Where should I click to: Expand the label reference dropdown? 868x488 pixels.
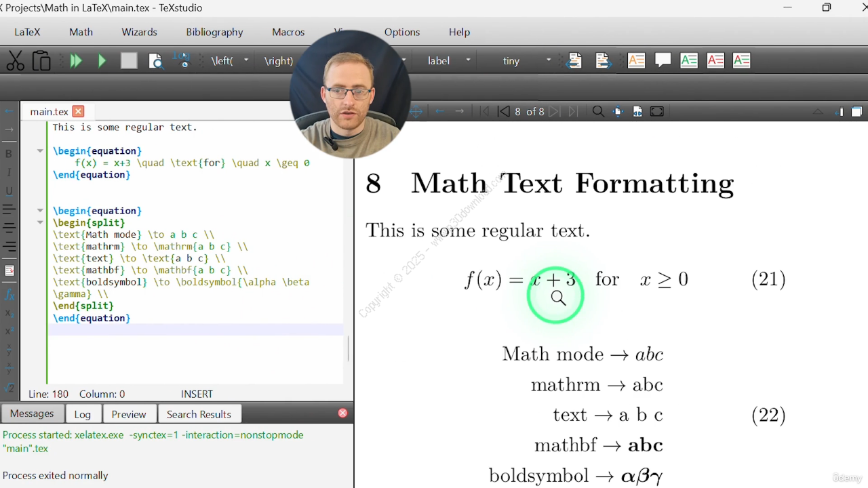468,61
